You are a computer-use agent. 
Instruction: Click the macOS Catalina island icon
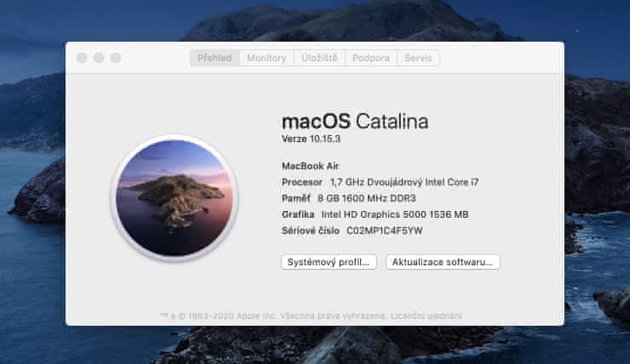click(175, 198)
